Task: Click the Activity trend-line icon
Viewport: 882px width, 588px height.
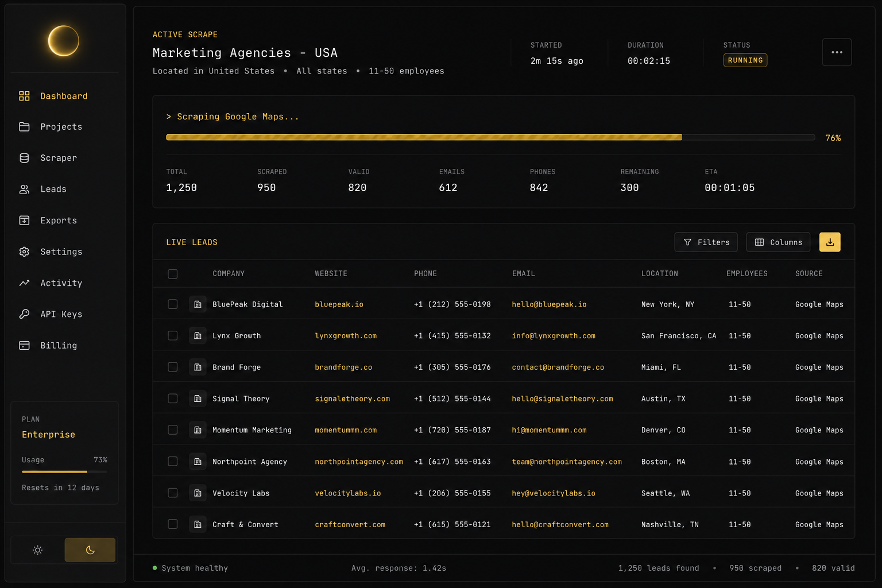Action: (24, 283)
